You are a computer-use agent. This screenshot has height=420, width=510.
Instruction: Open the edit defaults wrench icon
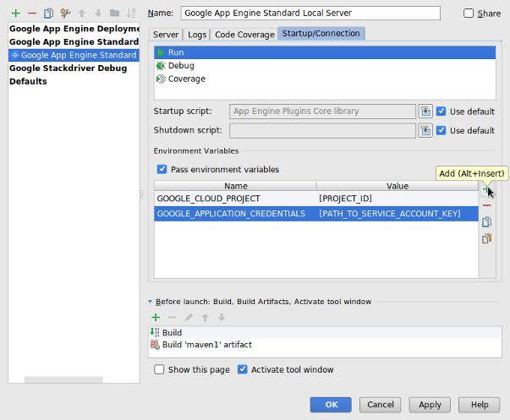point(66,13)
